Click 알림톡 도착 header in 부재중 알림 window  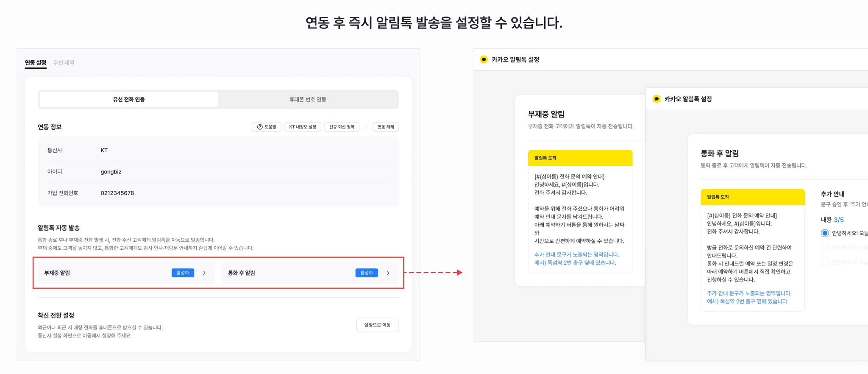(x=580, y=158)
